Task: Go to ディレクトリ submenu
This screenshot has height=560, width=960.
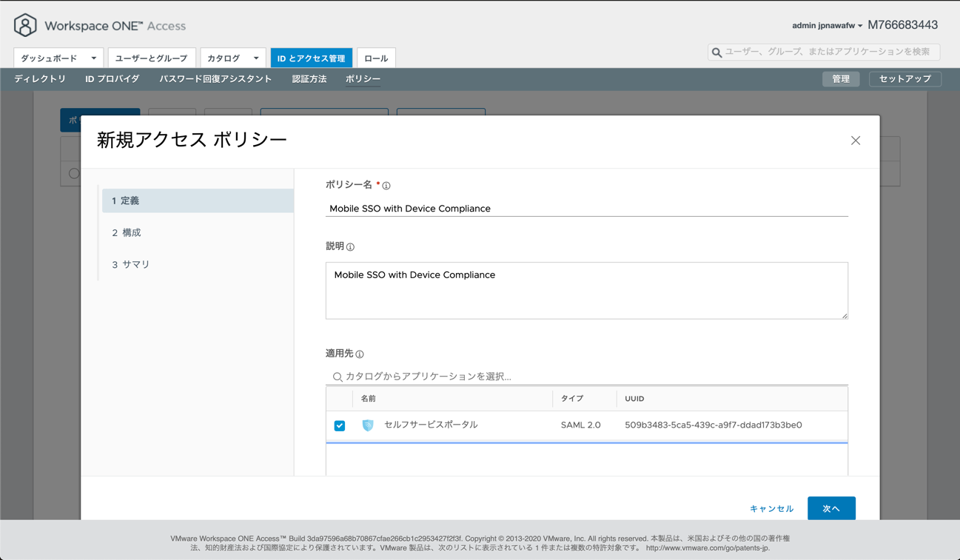Action: (x=40, y=79)
